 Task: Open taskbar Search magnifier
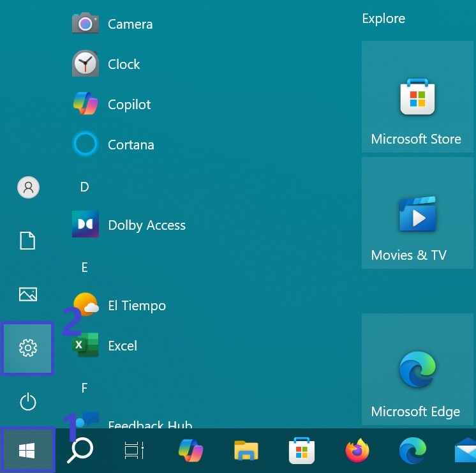[x=80, y=451]
